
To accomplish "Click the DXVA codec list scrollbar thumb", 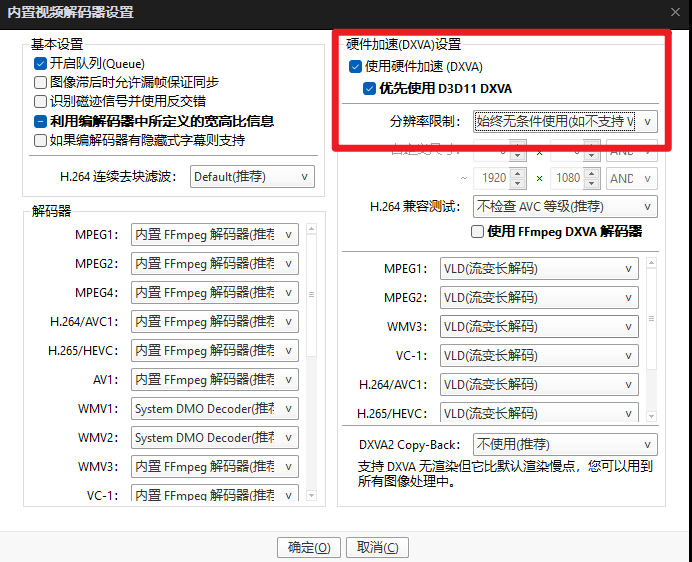I will pos(651,319).
